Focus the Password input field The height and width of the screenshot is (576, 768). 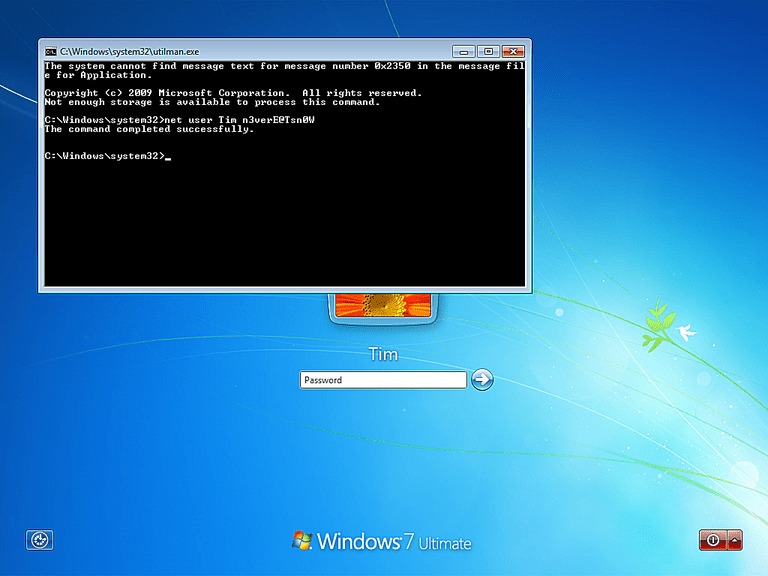[x=383, y=380]
